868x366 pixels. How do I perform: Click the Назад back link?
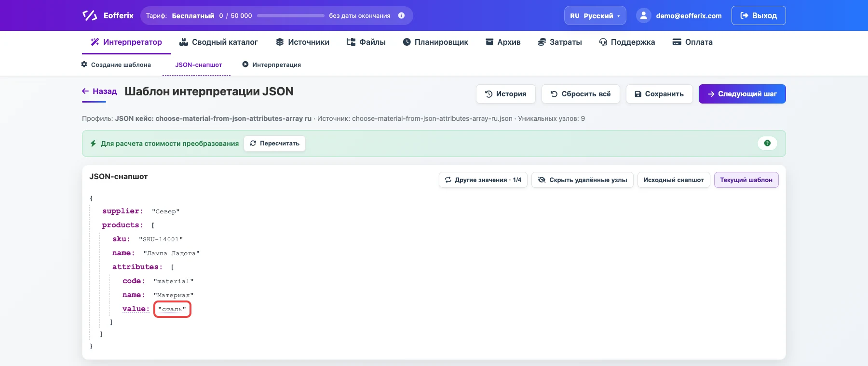(100, 91)
